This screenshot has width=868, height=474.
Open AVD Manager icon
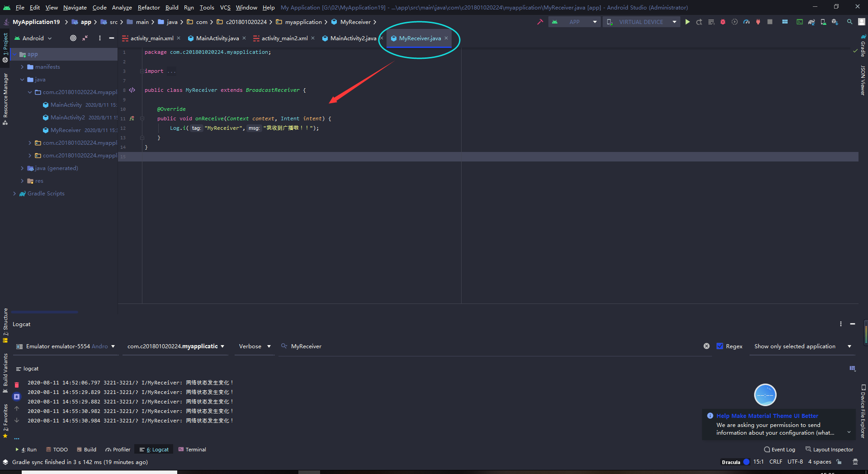[x=823, y=22]
